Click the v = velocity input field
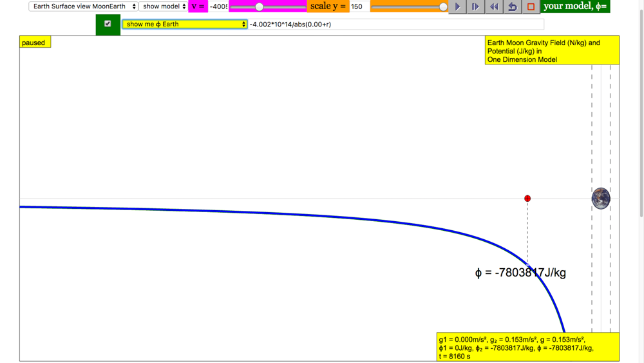Screen dimensions: 644x363 218,6
